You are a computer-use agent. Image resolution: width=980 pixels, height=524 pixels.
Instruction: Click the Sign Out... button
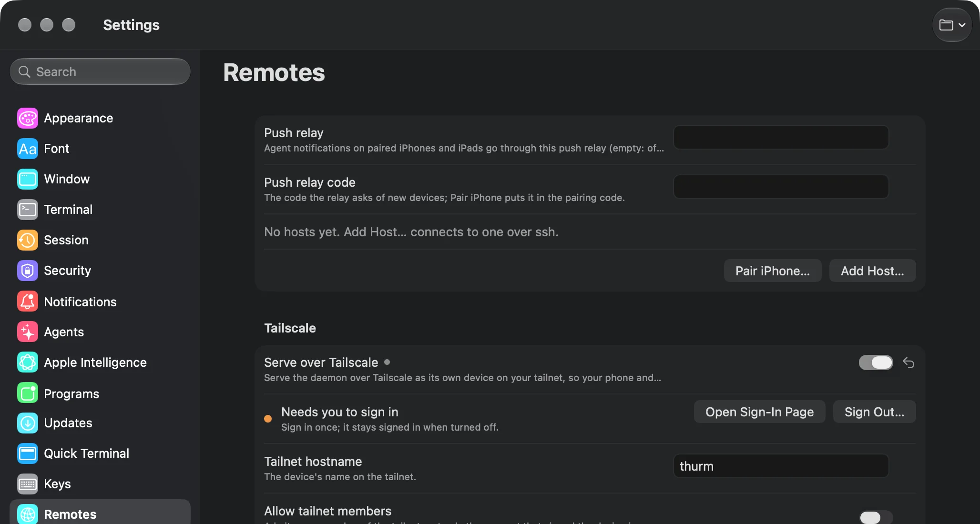coord(874,412)
